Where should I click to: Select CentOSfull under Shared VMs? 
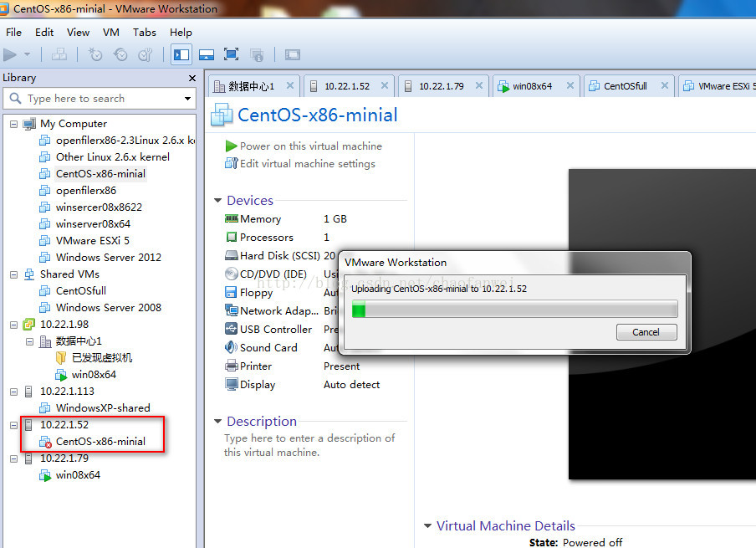(x=73, y=291)
